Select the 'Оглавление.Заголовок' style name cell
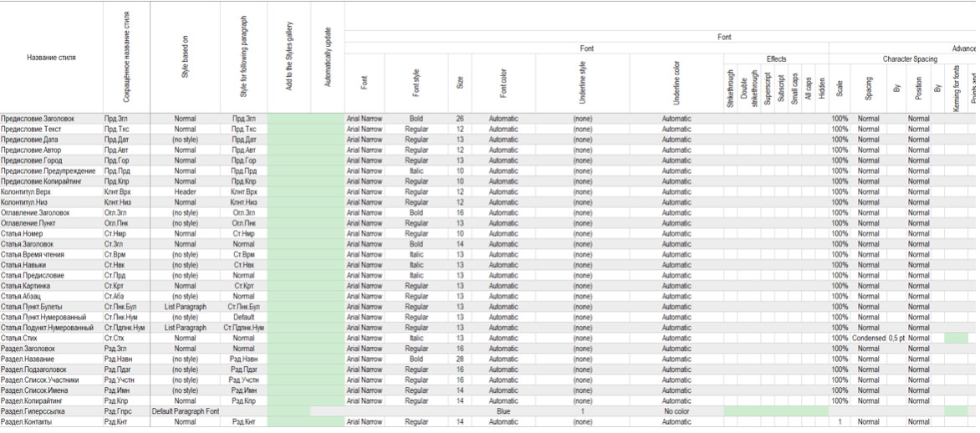The height and width of the screenshot is (433, 980). 51,212
